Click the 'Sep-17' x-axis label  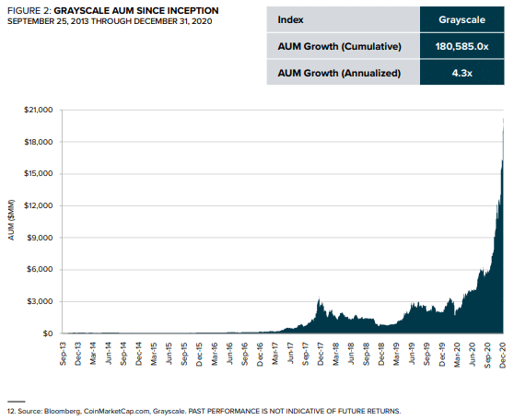click(305, 354)
